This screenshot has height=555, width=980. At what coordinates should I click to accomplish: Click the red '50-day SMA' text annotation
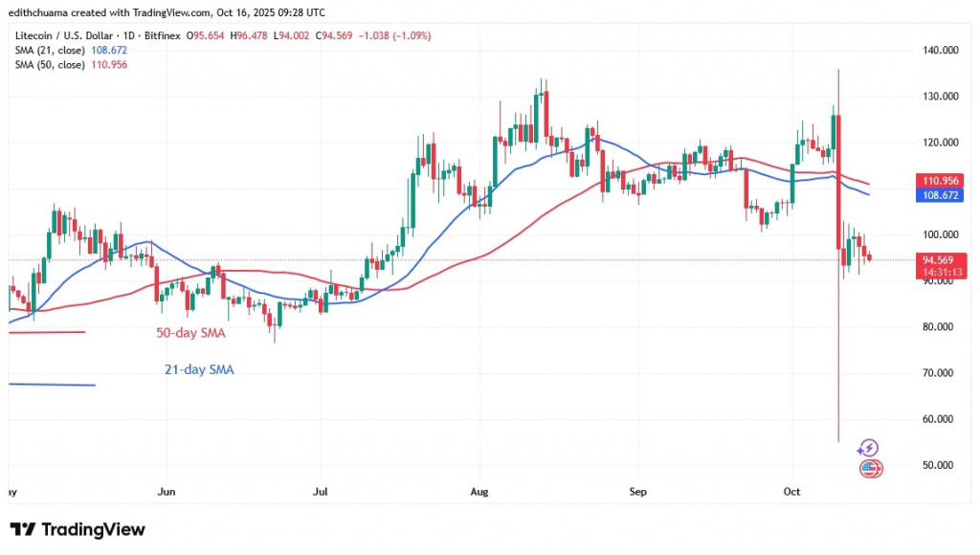(192, 333)
